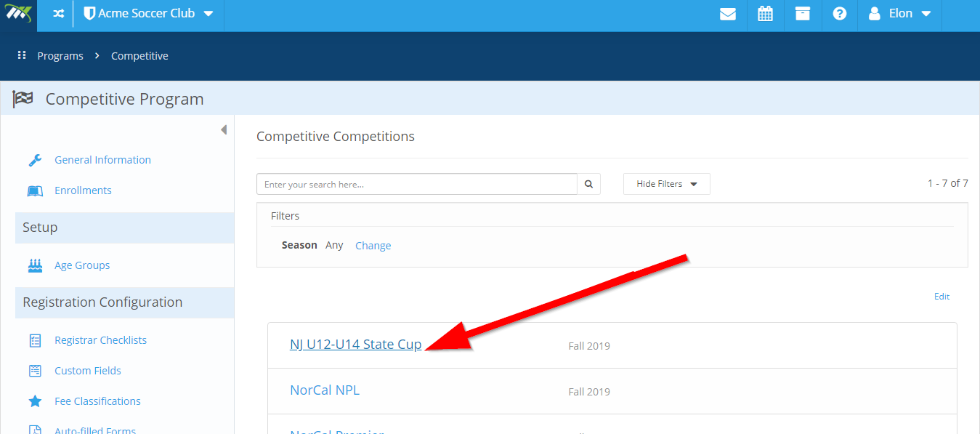The width and height of the screenshot is (980, 434).
Task: Open the help question mark icon
Action: tap(840, 14)
